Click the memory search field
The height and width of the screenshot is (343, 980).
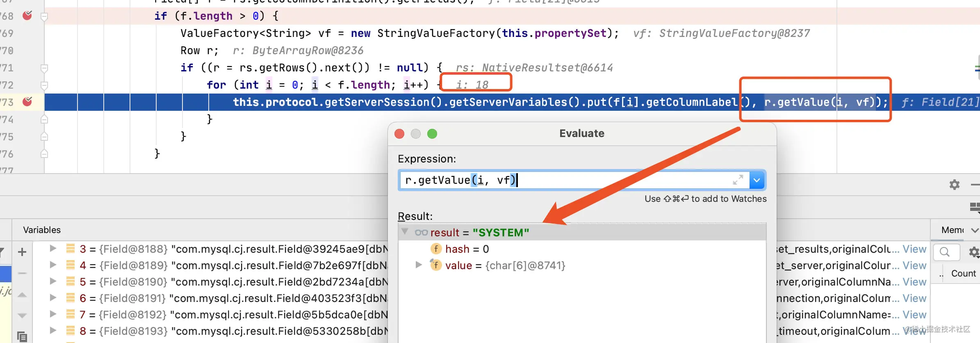pos(946,252)
